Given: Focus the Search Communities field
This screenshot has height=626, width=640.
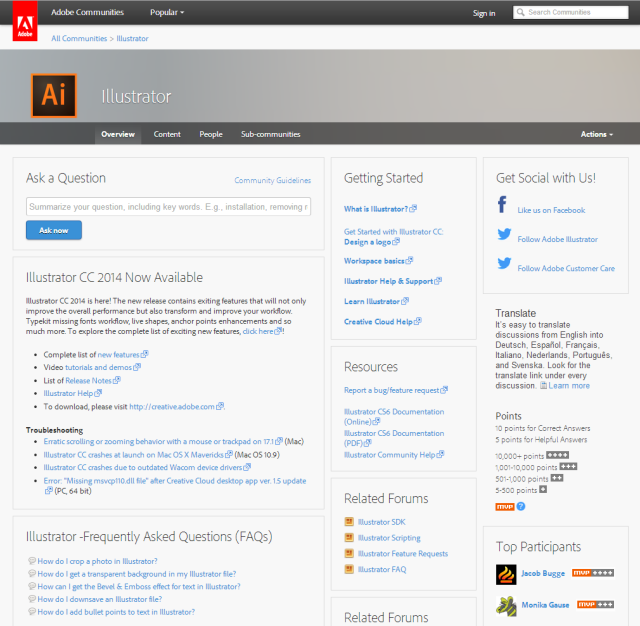Looking at the screenshot, I should point(571,12).
